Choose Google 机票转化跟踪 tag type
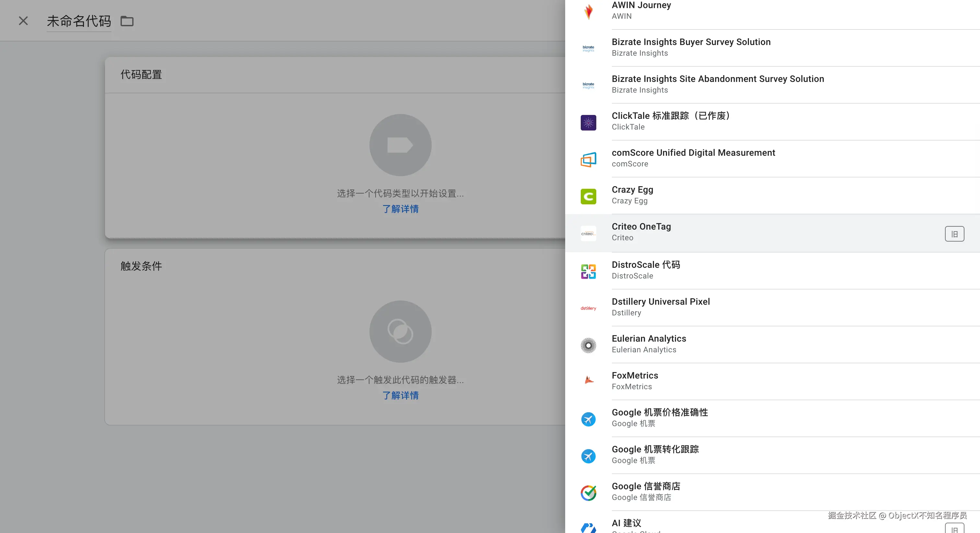 coord(655,454)
